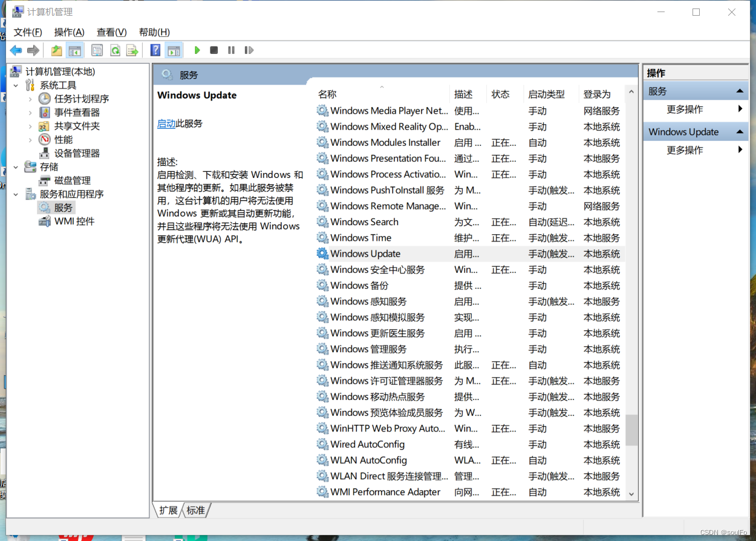Collapse Windows Update section in Actions pane
Viewport: 756px width, 541px height.
point(740,132)
